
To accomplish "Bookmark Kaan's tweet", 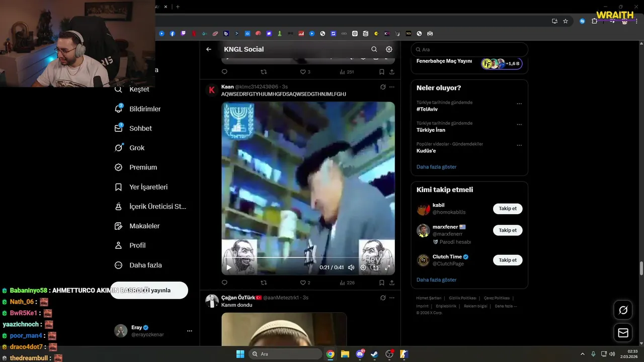I will tap(381, 283).
